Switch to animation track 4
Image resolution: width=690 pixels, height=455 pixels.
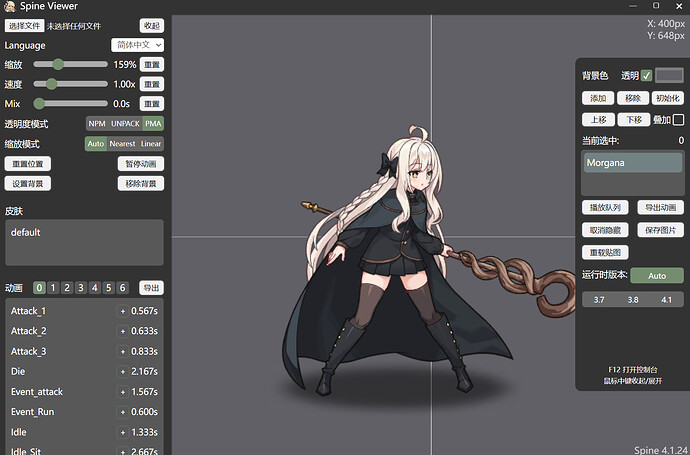click(95, 288)
